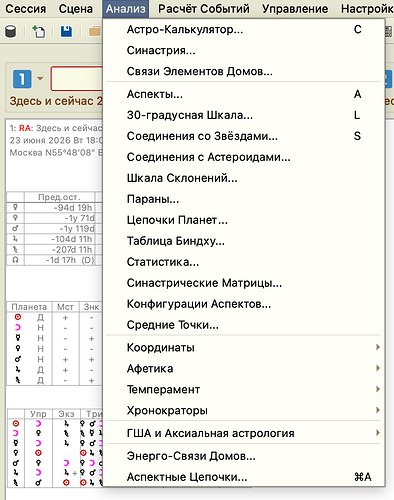The height and width of the screenshot is (500, 394).
Task: Select Аспекты... menu item
Action: tap(244, 94)
